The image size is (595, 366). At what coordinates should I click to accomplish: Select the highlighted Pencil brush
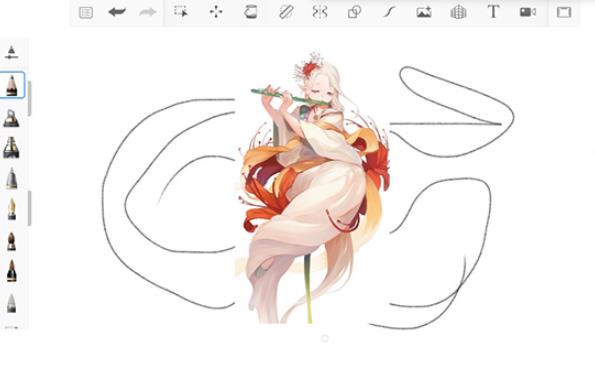[12, 85]
